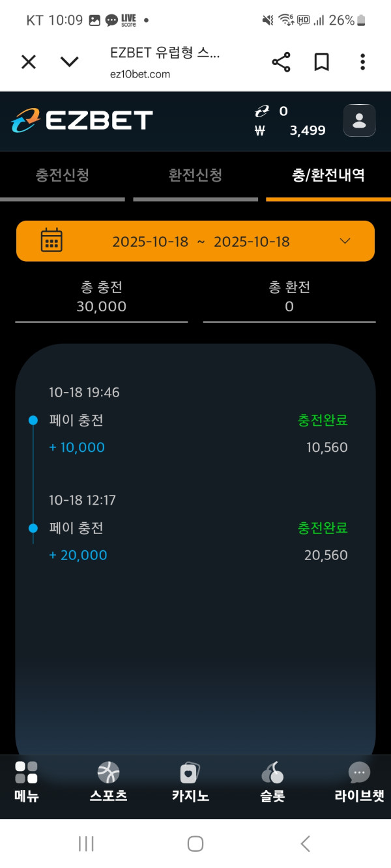Open the user profile icon
The image size is (391, 868).
359,120
